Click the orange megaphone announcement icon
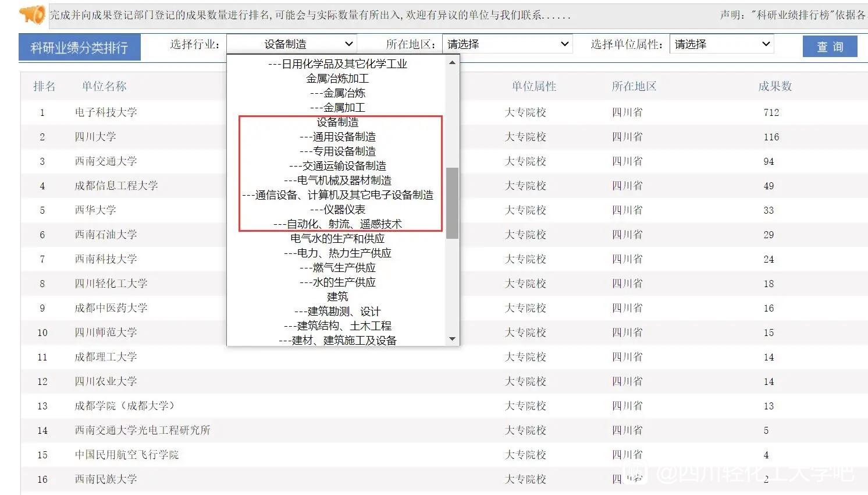 (x=32, y=14)
